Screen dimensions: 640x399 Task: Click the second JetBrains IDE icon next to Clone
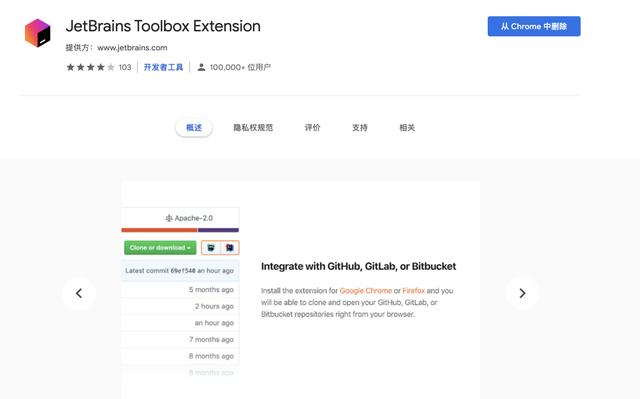pos(230,248)
